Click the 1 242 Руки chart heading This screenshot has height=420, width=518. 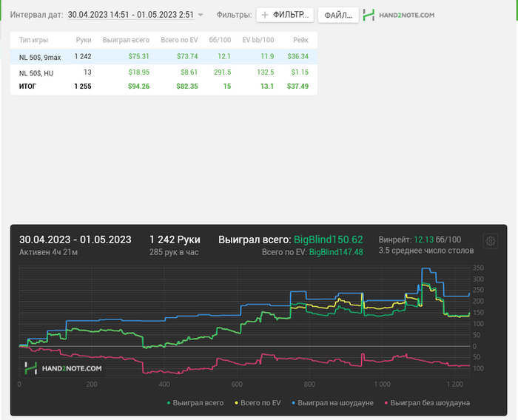(x=175, y=240)
